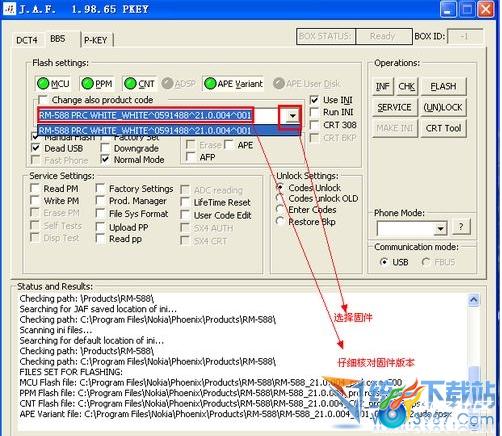This screenshot has height=436, width=502.
Task: Click the MCU Flash file log line
Action: point(211,382)
